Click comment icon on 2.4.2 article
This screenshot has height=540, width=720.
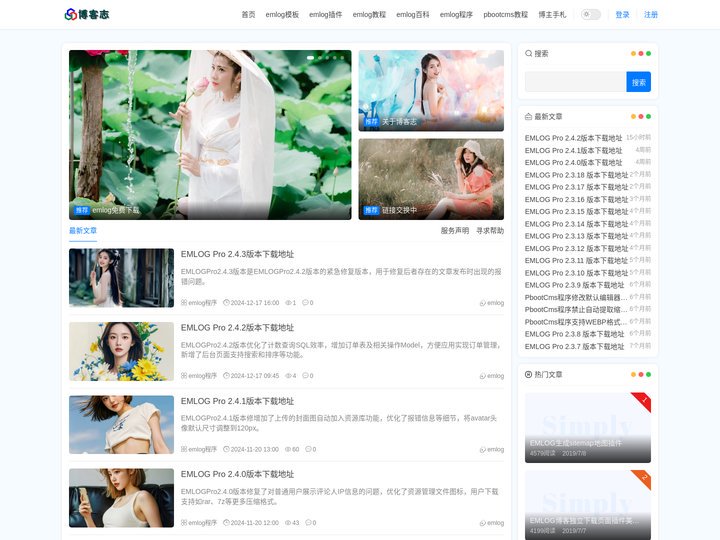(x=305, y=376)
